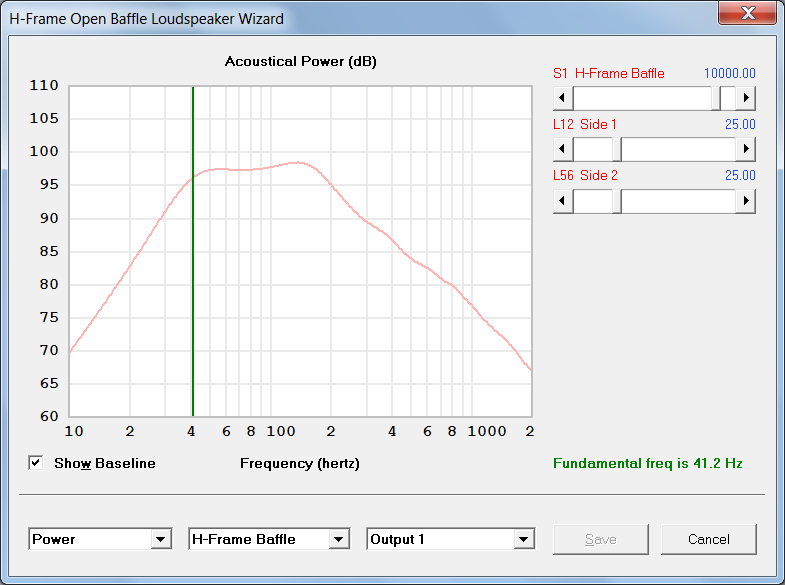
Task: Uncheck the Show Baseline checkbox
Action: point(36,463)
